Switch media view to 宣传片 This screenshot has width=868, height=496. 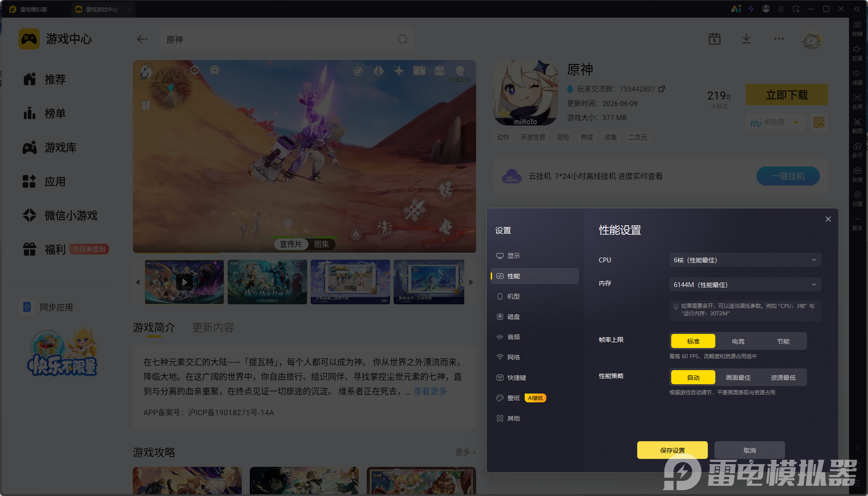[291, 244]
